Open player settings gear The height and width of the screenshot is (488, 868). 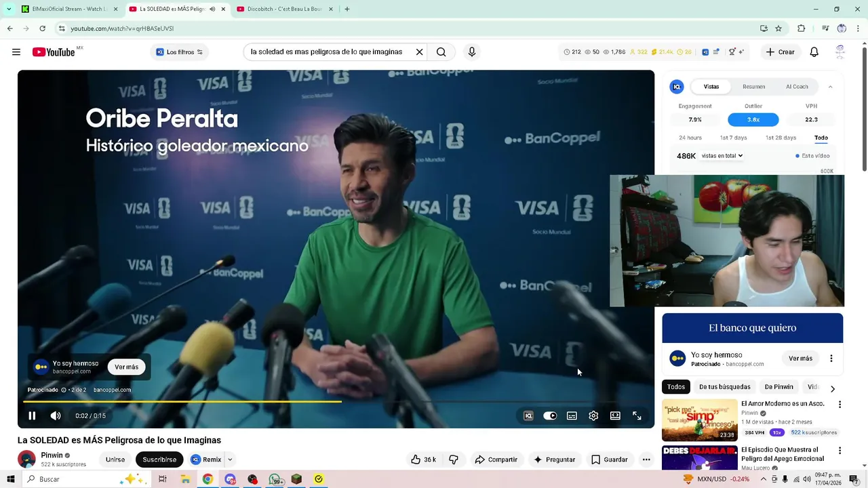click(x=593, y=415)
